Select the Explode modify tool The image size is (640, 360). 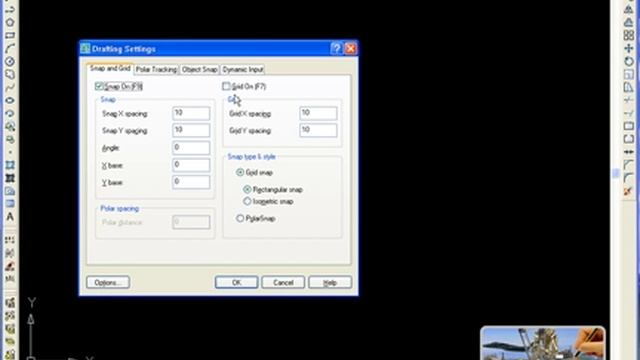[629, 191]
